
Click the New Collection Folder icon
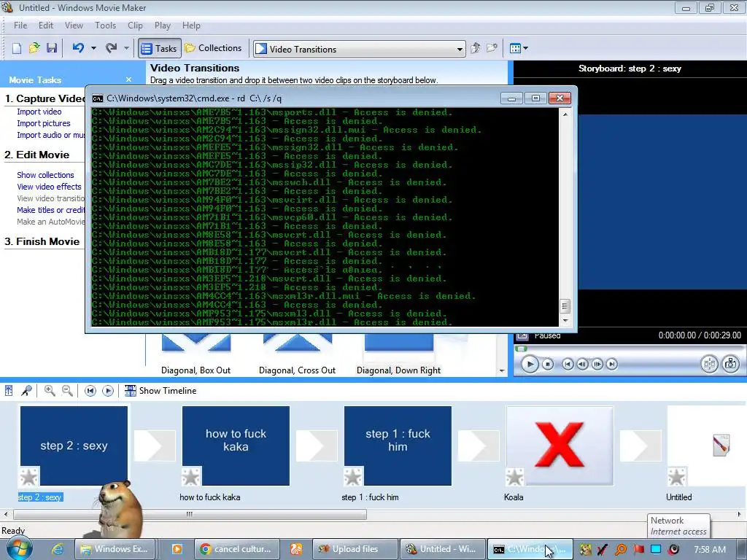(x=492, y=48)
